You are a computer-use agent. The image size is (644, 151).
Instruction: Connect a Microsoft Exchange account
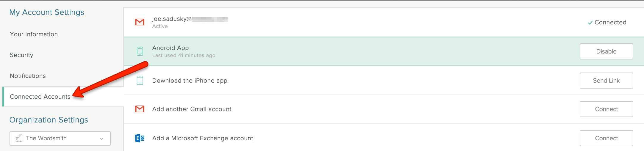pyautogui.click(x=606, y=138)
